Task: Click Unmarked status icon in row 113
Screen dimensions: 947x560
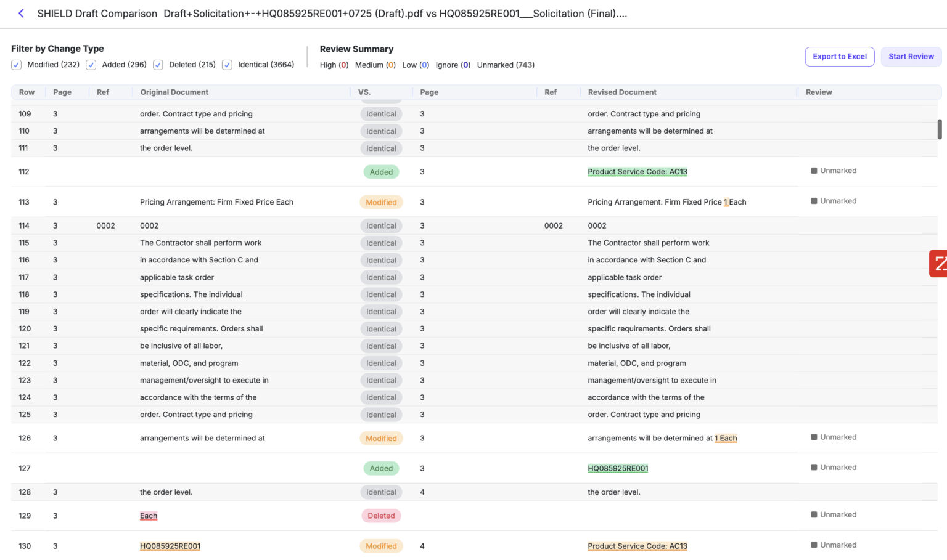Action: click(x=814, y=201)
